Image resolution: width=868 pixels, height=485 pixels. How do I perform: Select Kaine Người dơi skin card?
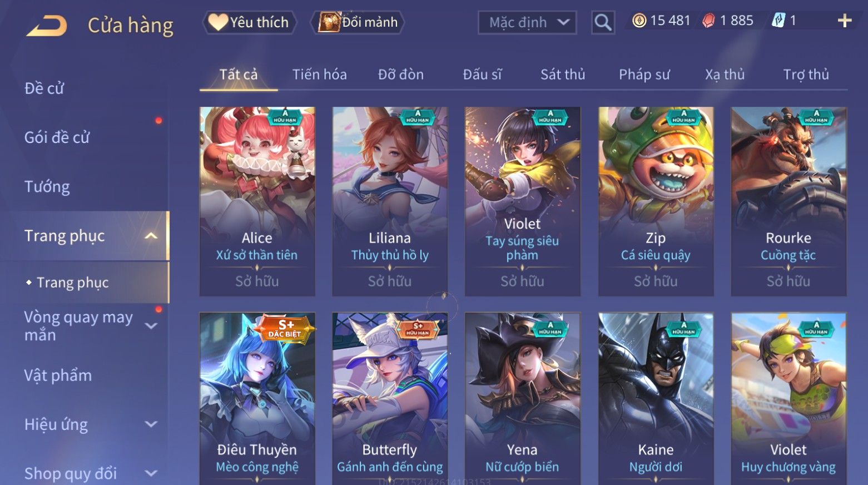click(656, 398)
